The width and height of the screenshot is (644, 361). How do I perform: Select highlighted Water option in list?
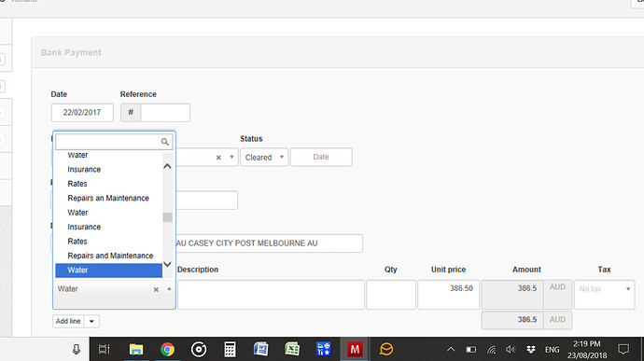tap(109, 271)
